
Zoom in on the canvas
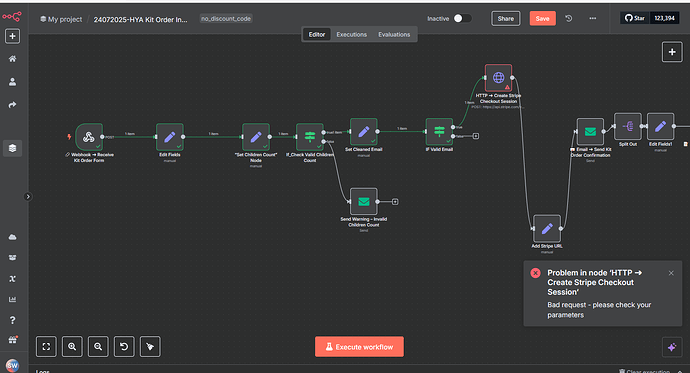point(72,347)
